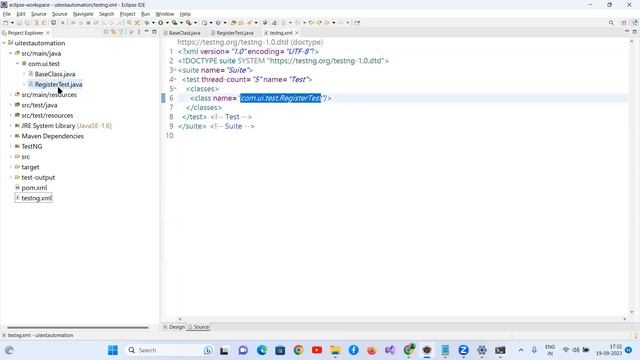
Task: Click the breadcrumb testng-1.0.dtd (doctype) text
Action: [x=250, y=42]
